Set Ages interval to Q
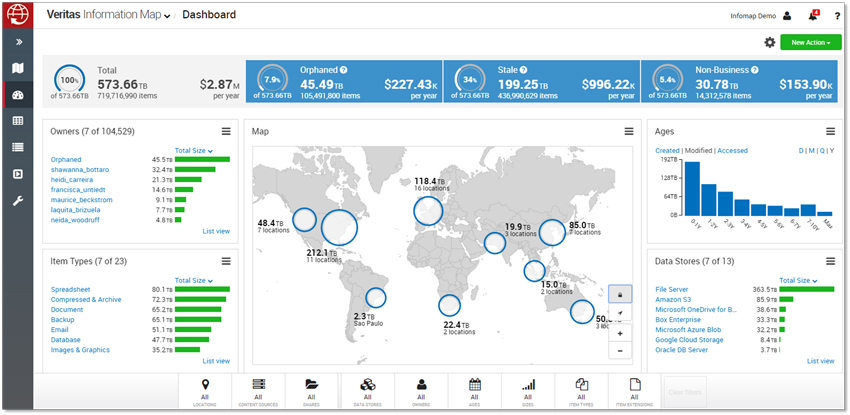 (822, 151)
